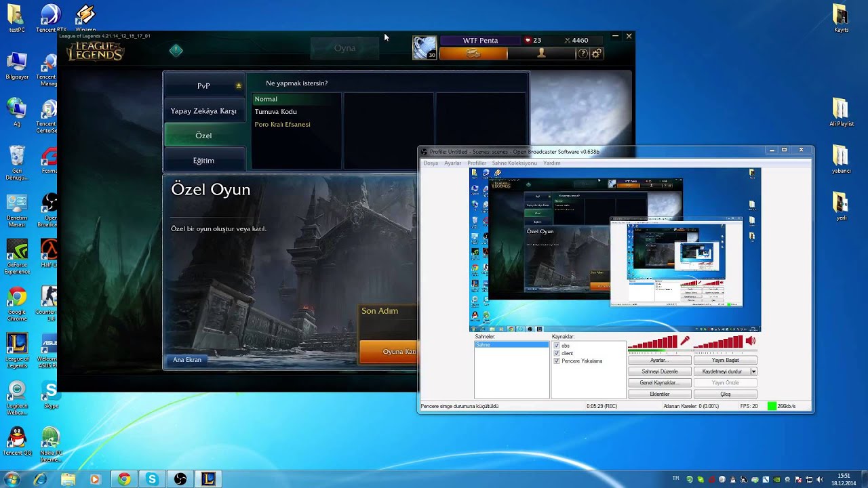Expand the Kaydetmeyi durdur dropdown arrow

[753, 371]
